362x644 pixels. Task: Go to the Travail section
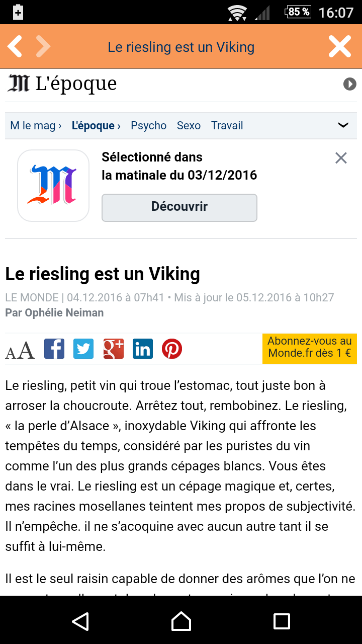[227, 126]
